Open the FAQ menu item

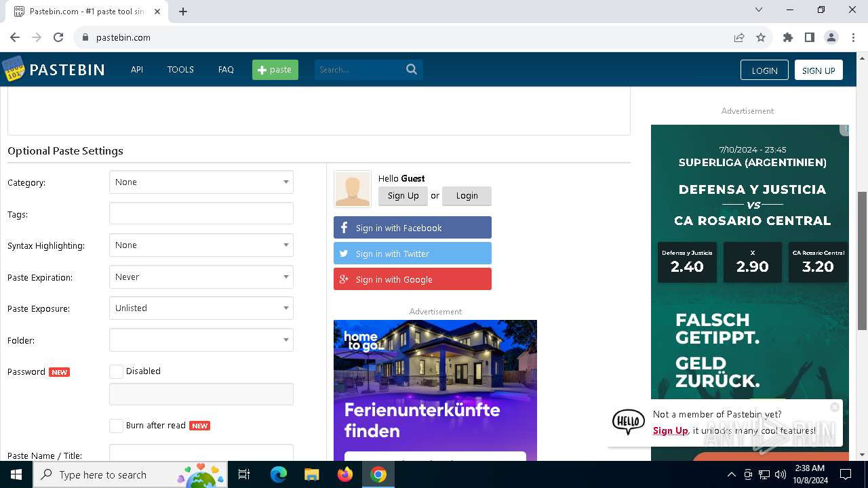click(x=226, y=69)
